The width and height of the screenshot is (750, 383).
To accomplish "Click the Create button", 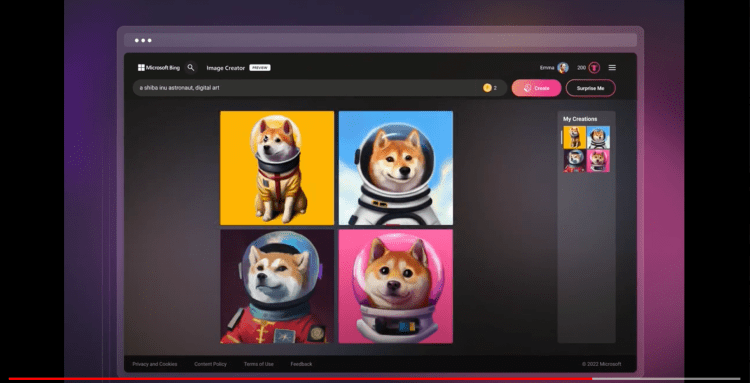I will [x=536, y=88].
